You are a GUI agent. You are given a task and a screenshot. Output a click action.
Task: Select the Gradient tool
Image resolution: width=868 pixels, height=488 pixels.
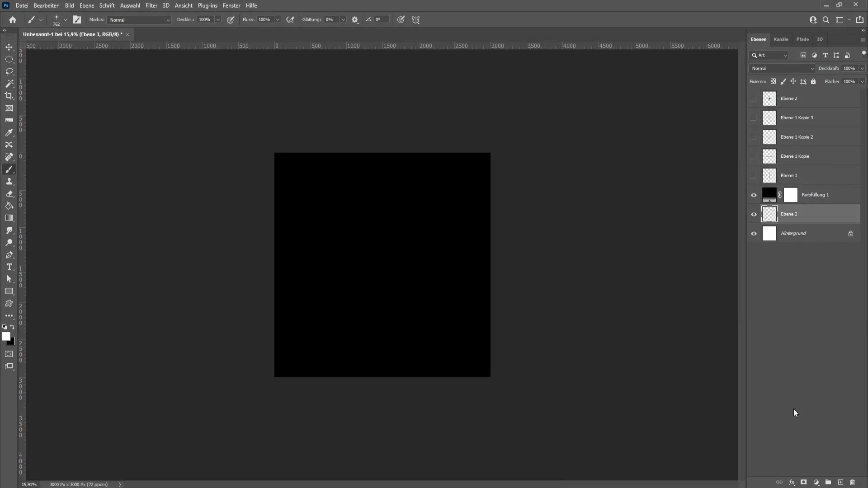click(9, 218)
